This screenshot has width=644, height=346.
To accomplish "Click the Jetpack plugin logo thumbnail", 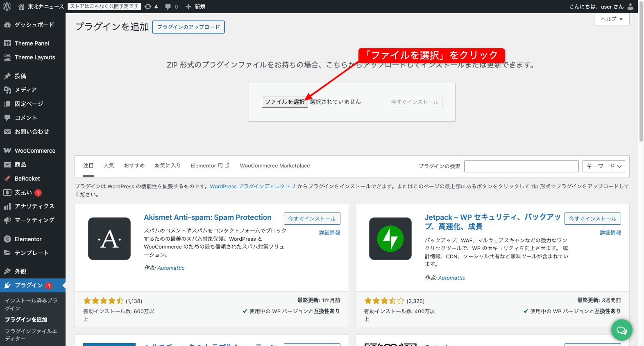I will [x=390, y=239].
